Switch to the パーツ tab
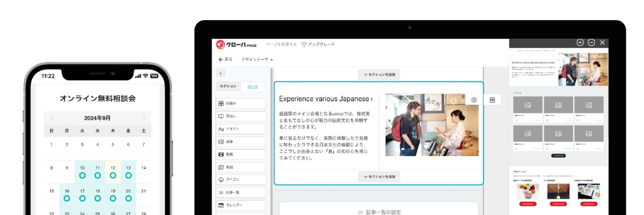This screenshot has height=215, width=644. 253,86
